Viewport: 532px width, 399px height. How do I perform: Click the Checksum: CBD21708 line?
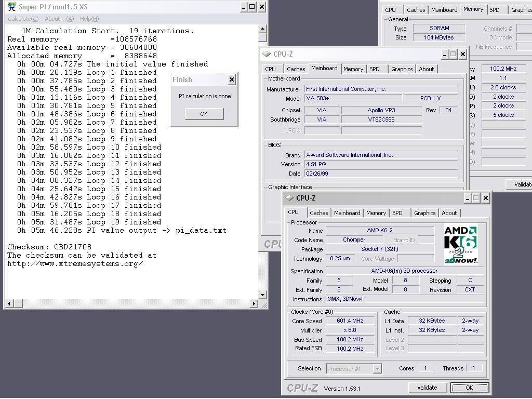tap(49, 247)
